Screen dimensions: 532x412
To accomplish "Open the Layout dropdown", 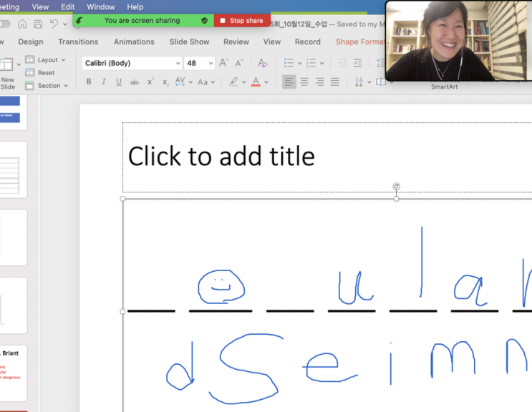I will pyautogui.click(x=45, y=60).
